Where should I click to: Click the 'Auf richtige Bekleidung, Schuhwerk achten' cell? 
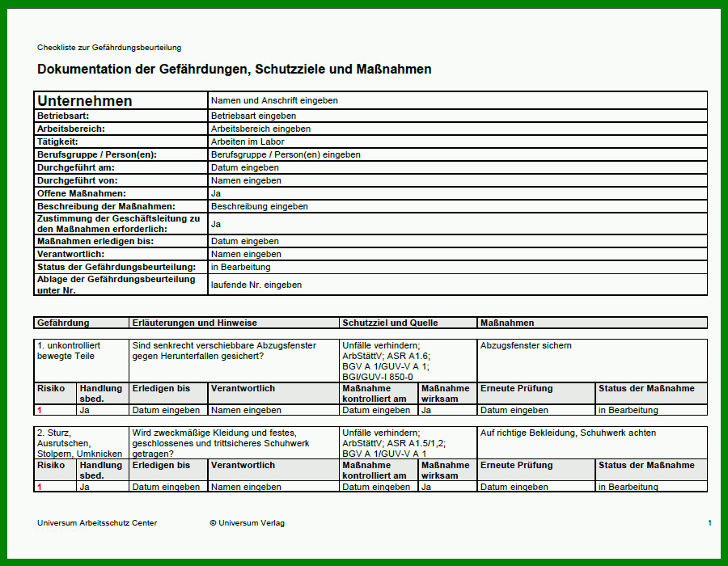click(592, 442)
